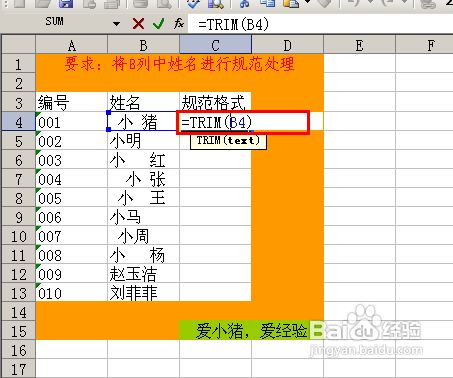Select row 17 header

[x=19, y=368]
